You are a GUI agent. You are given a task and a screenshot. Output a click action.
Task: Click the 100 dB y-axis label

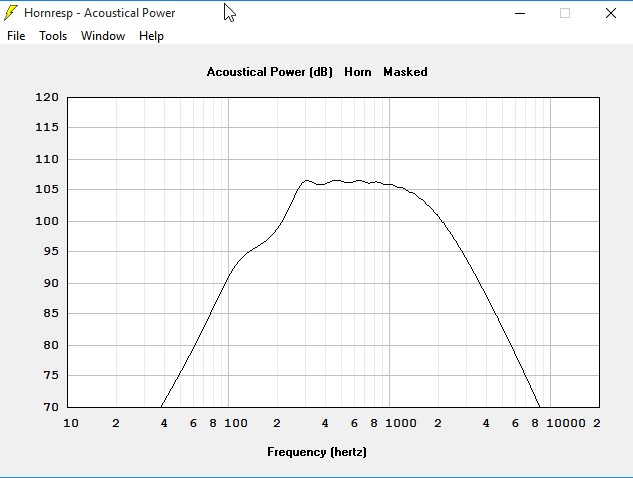click(47, 221)
